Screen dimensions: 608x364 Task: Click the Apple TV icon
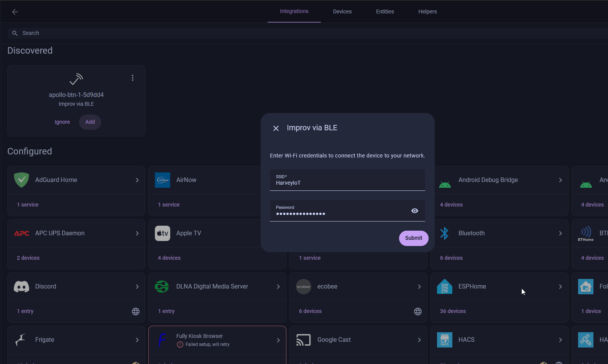coord(163,233)
